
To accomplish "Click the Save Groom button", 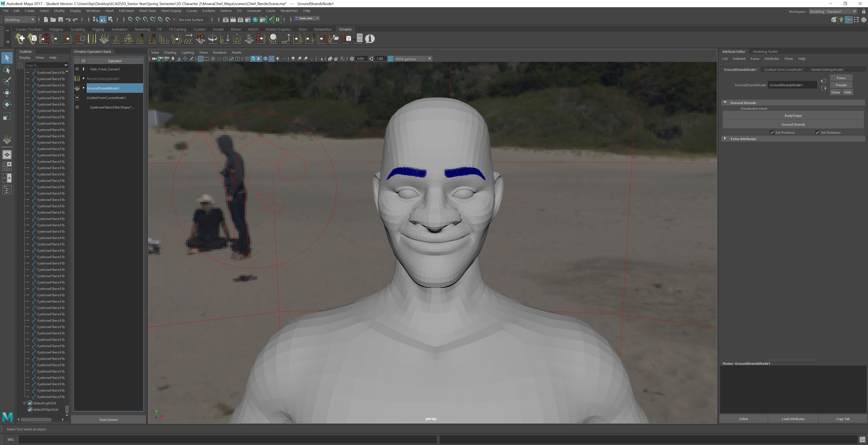I will pos(108,419).
